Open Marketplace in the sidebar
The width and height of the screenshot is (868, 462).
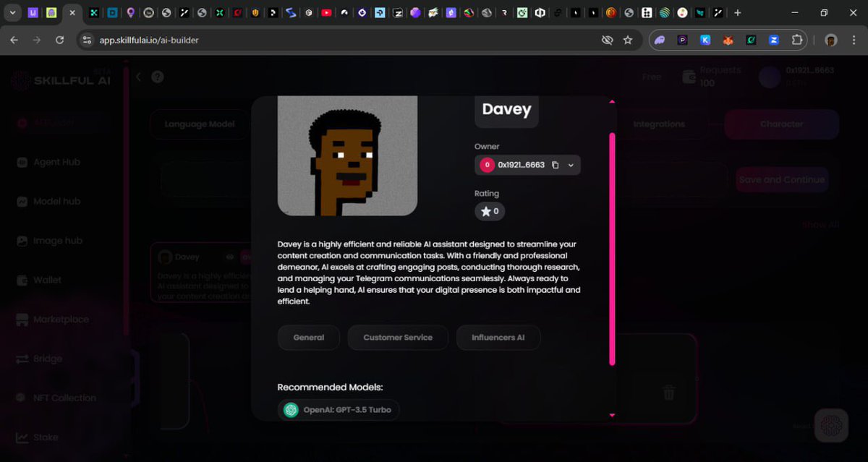53,319
